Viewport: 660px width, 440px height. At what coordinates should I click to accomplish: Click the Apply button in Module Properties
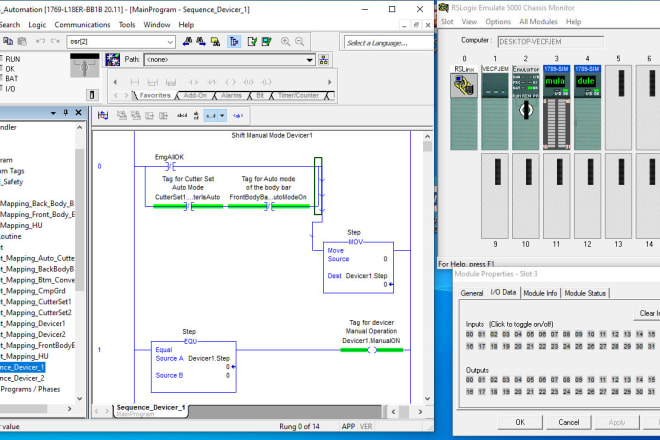point(617,422)
